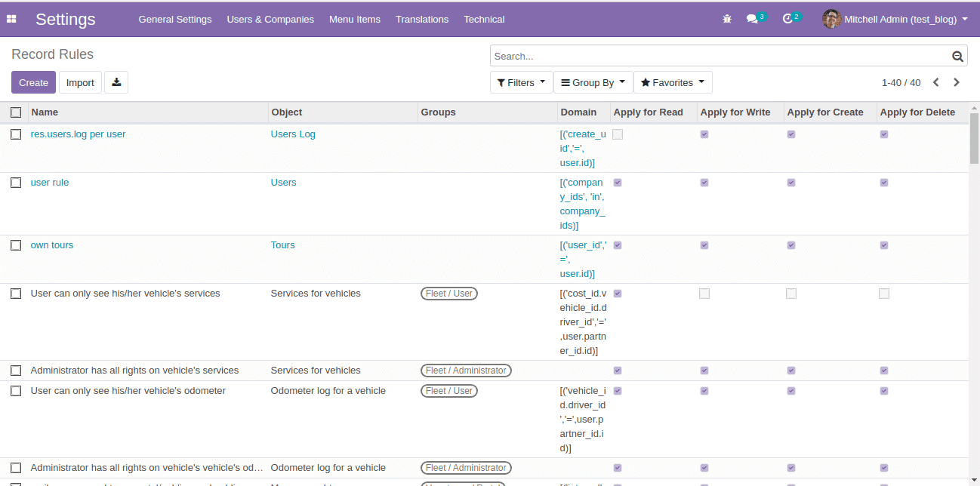This screenshot has width=980, height=486.
Task: Toggle select-all header checkbox
Action: click(16, 112)
